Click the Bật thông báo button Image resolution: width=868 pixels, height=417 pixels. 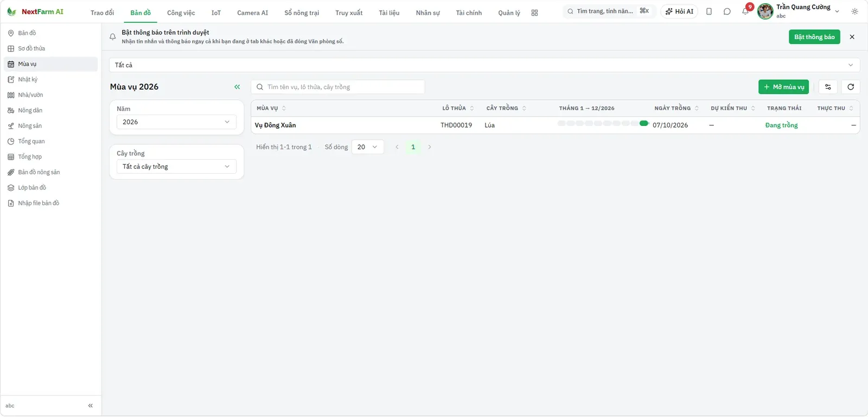(x=814, y=37)
